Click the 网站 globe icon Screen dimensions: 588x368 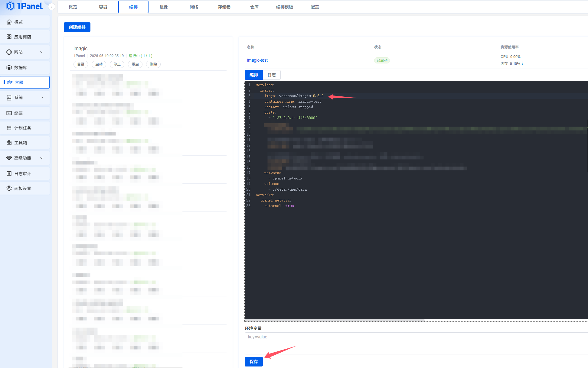coord(9,52)
